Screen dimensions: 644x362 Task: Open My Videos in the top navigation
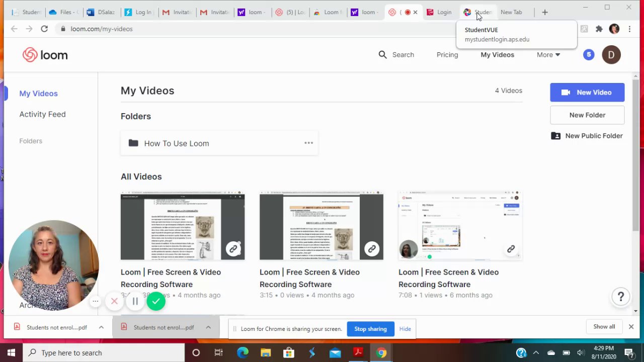[497, 54]
